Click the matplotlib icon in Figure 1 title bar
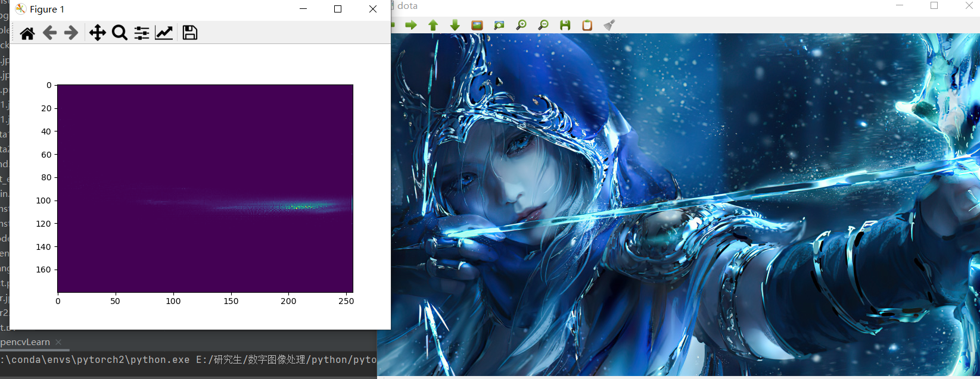The image size is (980, 379). click(21, 9)
